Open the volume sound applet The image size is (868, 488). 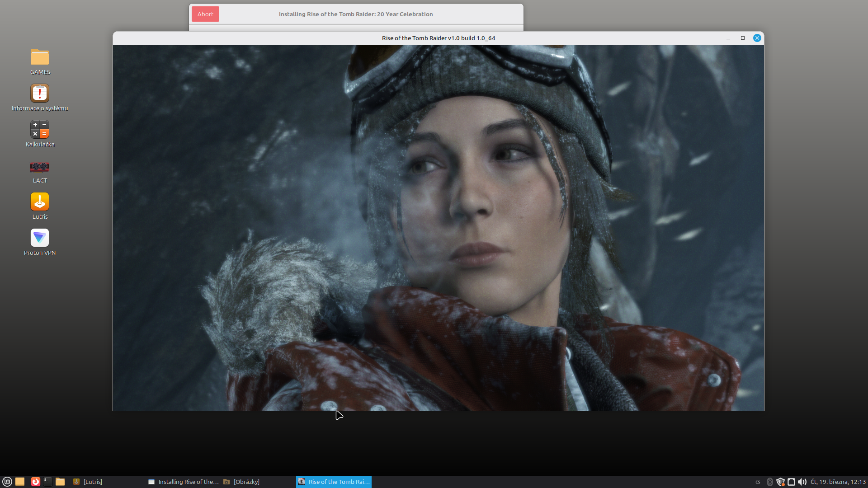pyautogui.click(x=802, y=482)
